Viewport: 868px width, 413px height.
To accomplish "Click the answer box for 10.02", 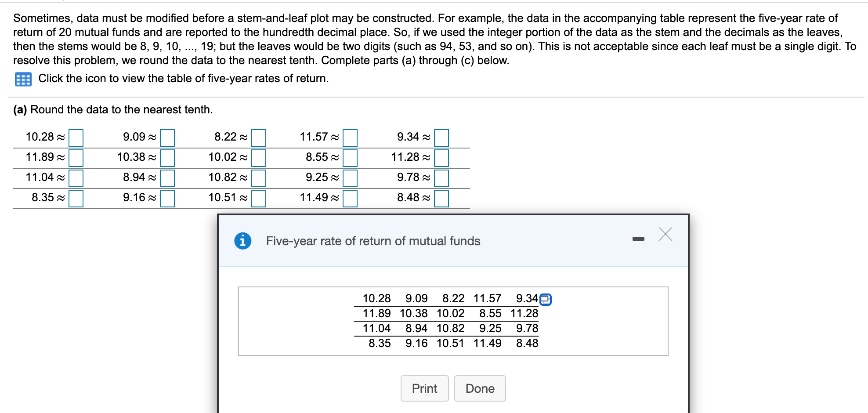I will [258, 158].
